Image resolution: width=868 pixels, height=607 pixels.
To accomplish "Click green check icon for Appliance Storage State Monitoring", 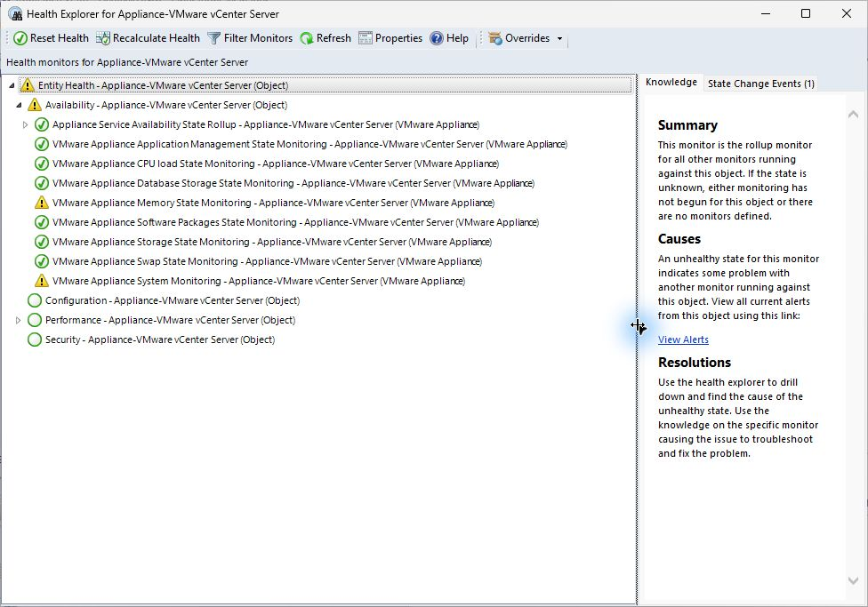I will point(42,242).
